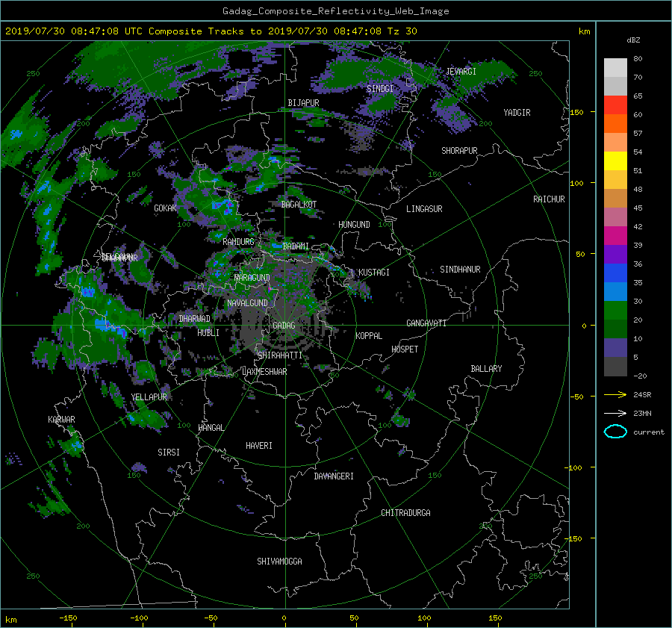
Task: Click the SINDGI city label
Action: tap(380, 89)
